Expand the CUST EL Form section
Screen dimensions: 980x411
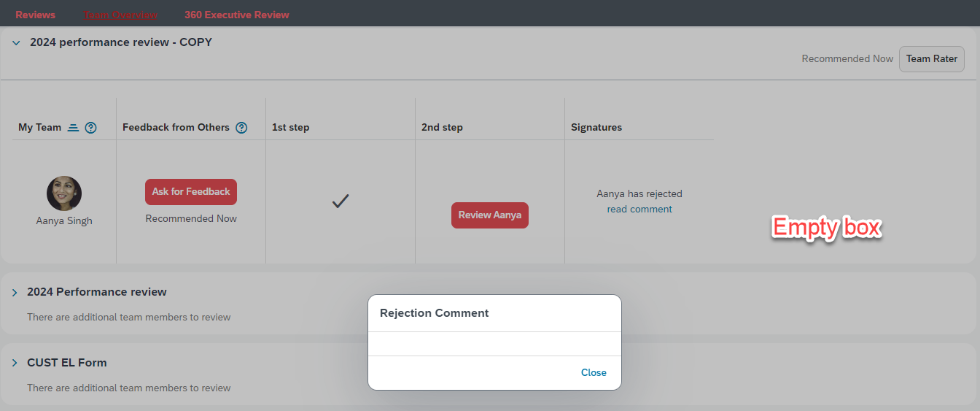[x=15, y=363]
